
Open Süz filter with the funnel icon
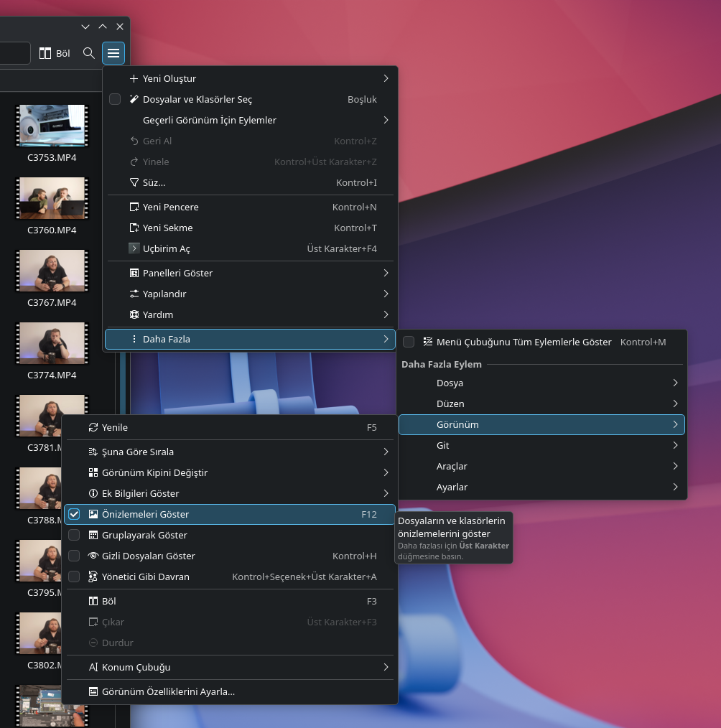tap(250, 182)
